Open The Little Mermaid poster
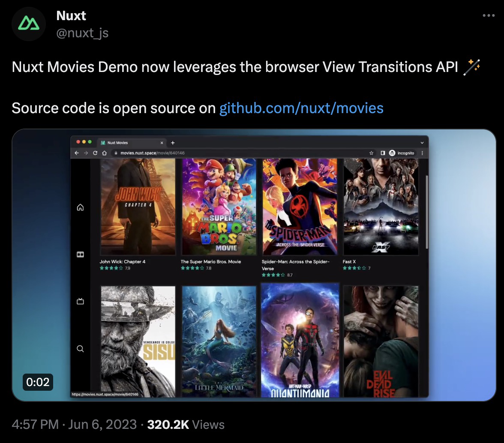Screen dimensions: 504x443 coord(219,341)
